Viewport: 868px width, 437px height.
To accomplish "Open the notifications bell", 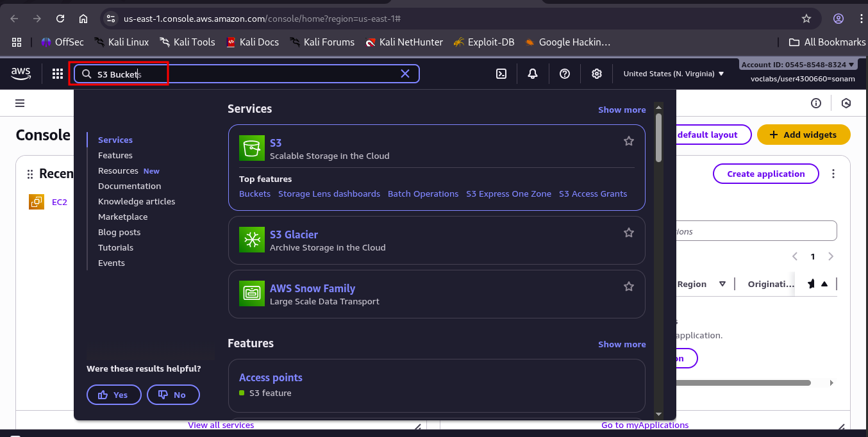I will coord(533,74).
